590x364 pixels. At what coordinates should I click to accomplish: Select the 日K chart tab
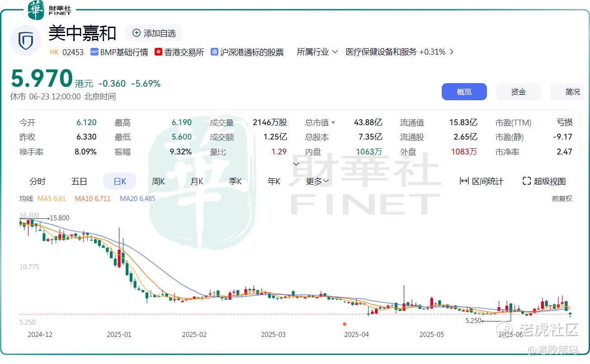tap(120, 181)
